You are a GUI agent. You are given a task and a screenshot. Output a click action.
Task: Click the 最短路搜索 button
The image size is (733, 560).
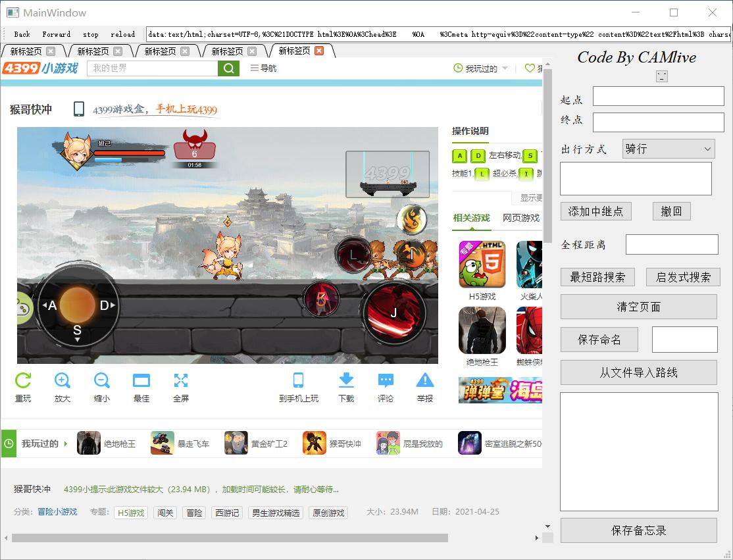[598, 277]
